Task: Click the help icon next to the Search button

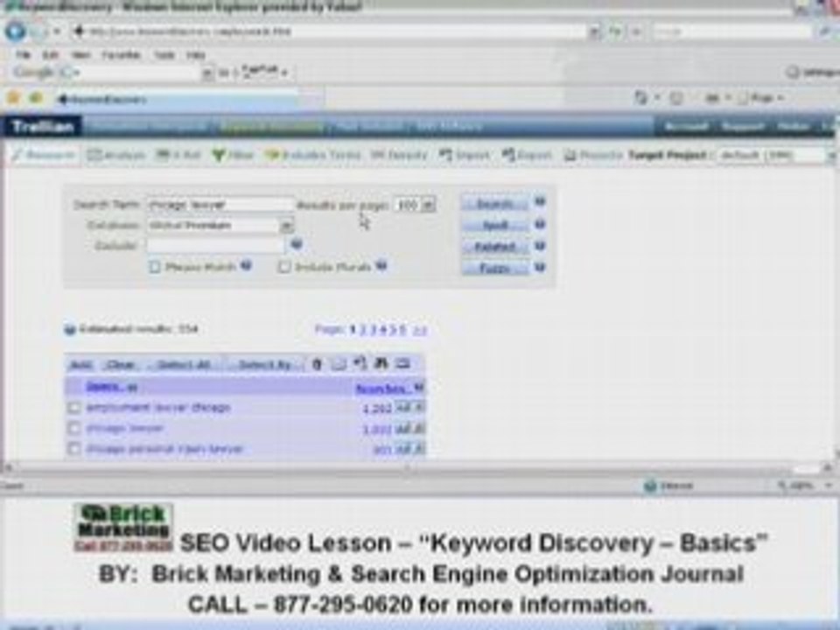Action: pyautogui.click(x=540, y=202)
